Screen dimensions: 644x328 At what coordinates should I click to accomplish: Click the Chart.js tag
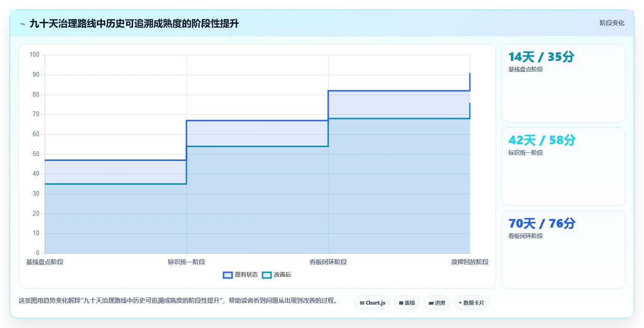(x=372, y=303)
